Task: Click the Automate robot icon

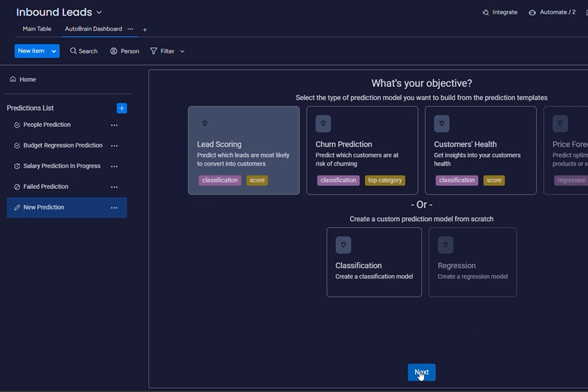Action: point(532,12)
